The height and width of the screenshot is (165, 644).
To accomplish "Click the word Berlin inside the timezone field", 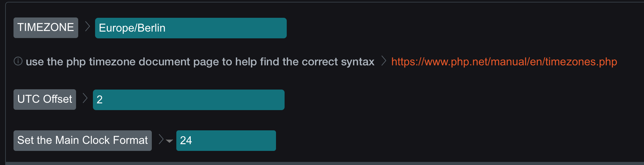I will (151, 28).
